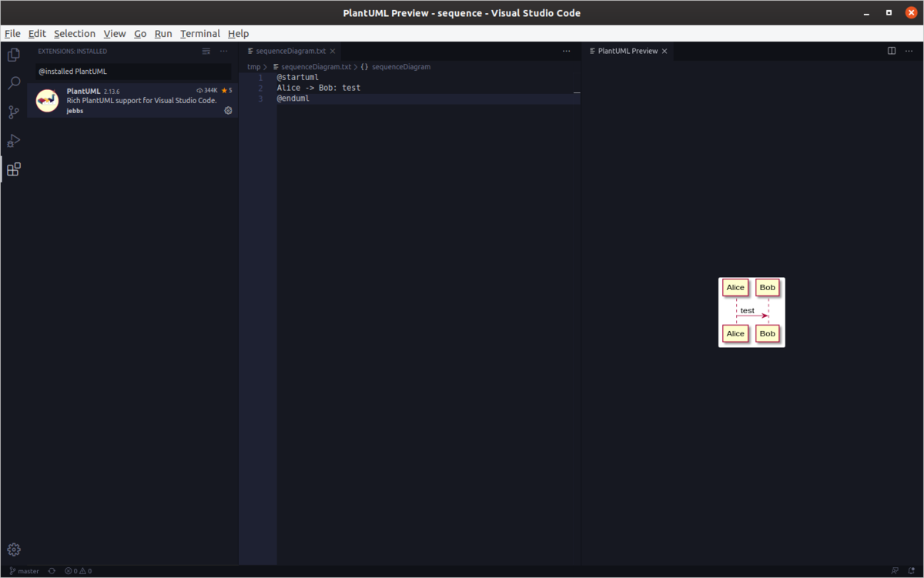Click line number 2 in gutter
Image resolution: width=924 pixels, height=578 pixels.
tap(260, 88)
